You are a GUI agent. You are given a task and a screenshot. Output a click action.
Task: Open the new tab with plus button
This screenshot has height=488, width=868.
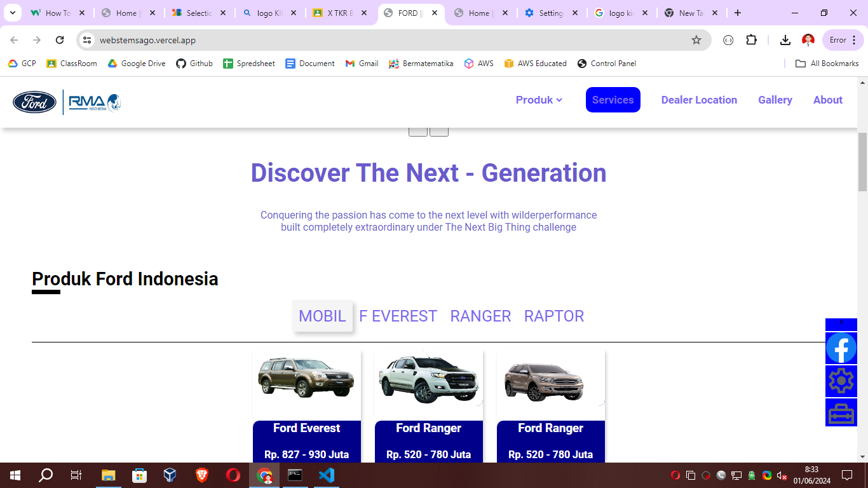pyautogui.click(x=738, y=13)
